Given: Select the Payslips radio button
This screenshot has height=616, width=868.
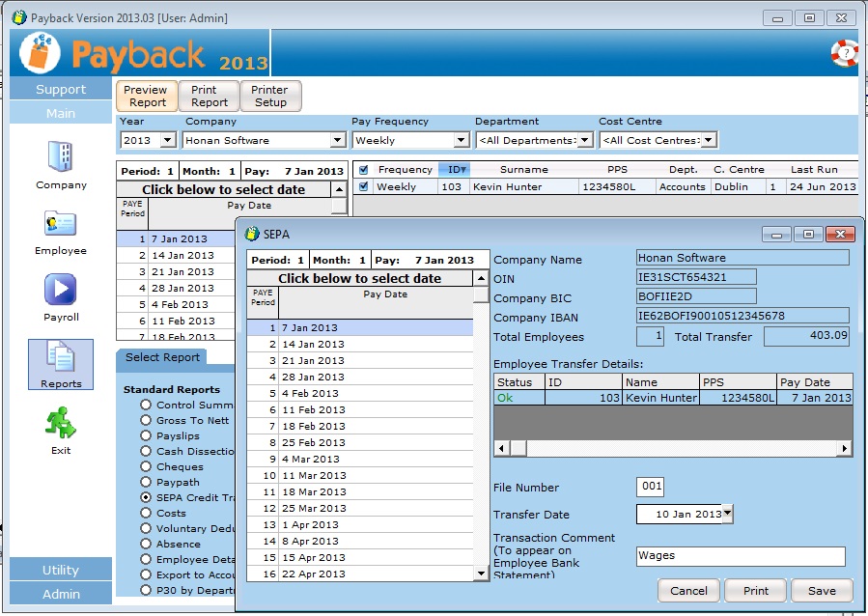Looking at the screenshot, I should pyautogui.click(x=146, y=436).
